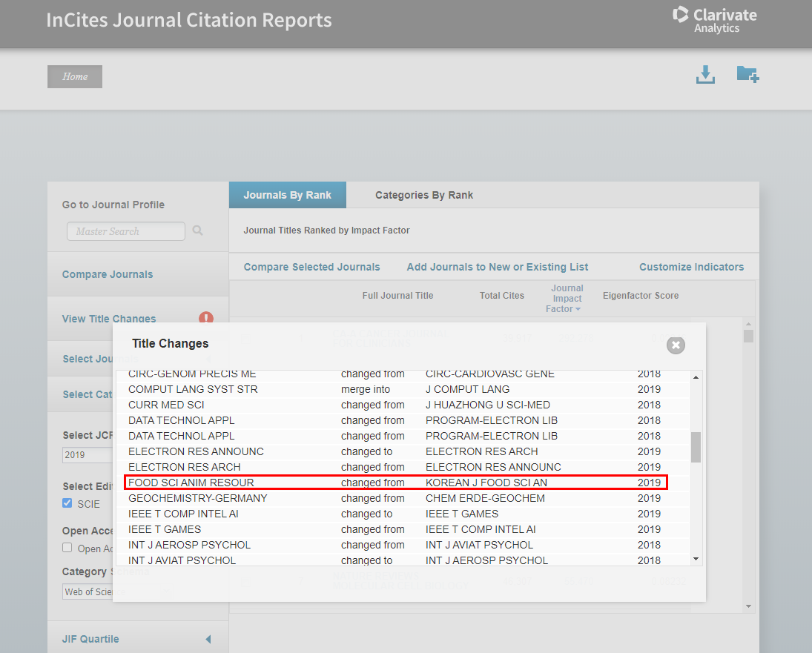Screen dimensions: 812x653
Task: Open the View Title Changes link
Action: 109,319
